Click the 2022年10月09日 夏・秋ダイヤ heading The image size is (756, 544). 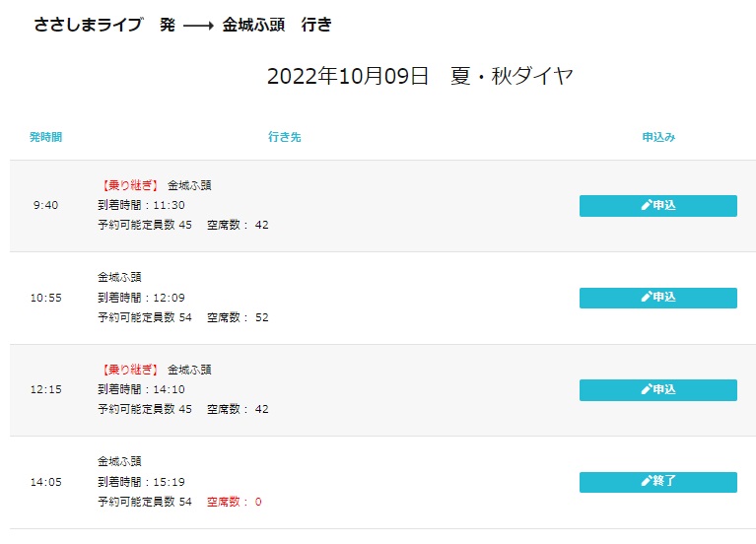click(420, 76)
